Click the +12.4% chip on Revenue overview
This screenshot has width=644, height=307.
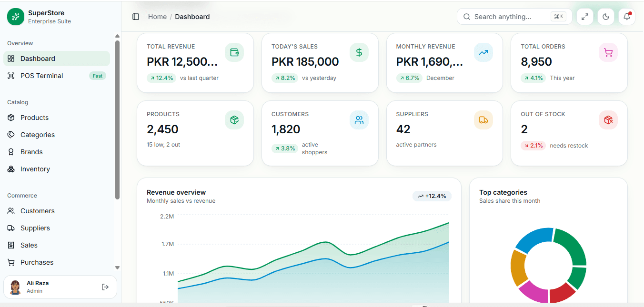pos(432,196)
